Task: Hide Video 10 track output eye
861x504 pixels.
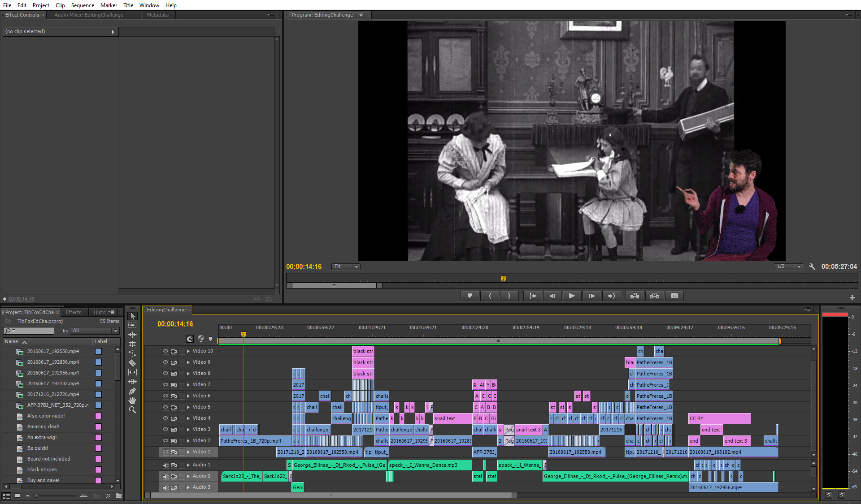Action: (x=165, y=351)
